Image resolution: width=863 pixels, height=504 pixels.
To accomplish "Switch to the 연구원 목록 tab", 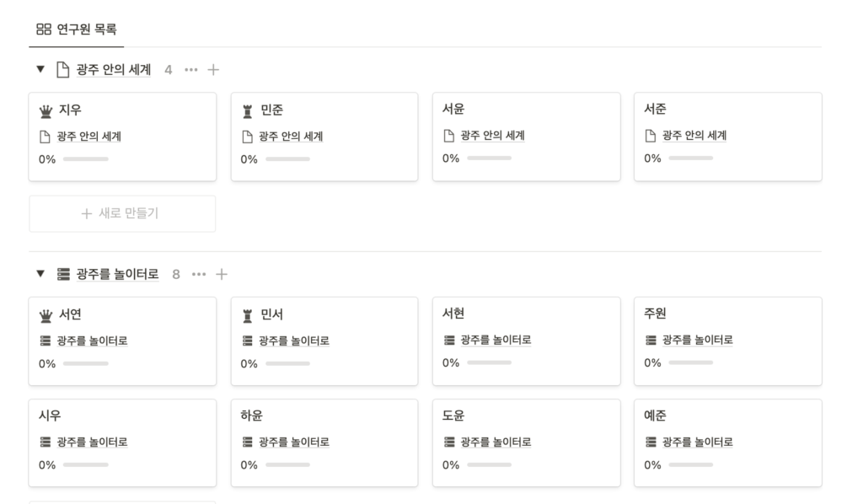I will [x=77, y=29].
